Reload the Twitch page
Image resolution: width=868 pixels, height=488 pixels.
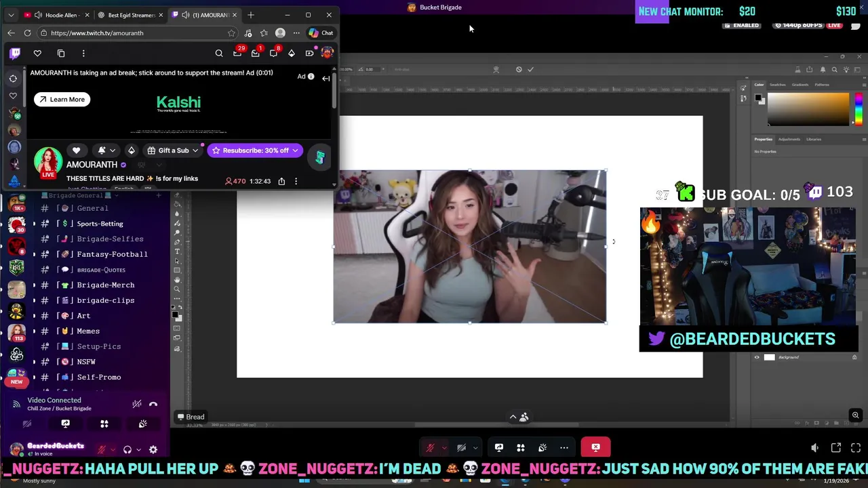(x=27, y=33)
